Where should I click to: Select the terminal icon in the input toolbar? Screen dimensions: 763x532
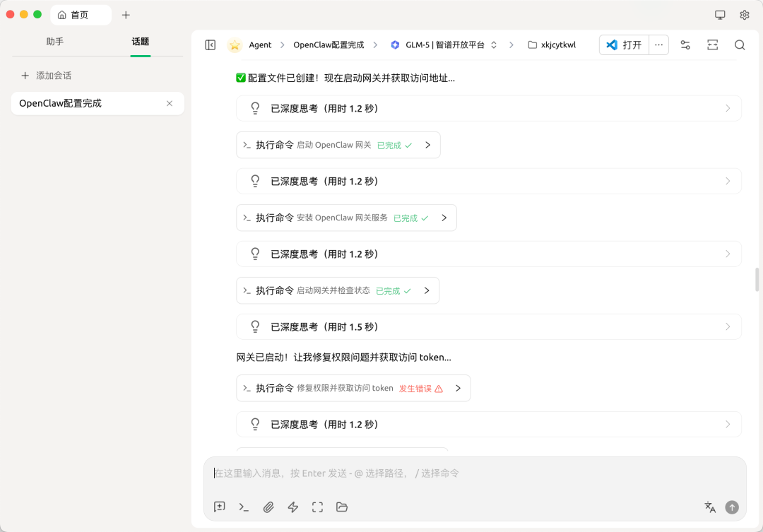point(244,507)
